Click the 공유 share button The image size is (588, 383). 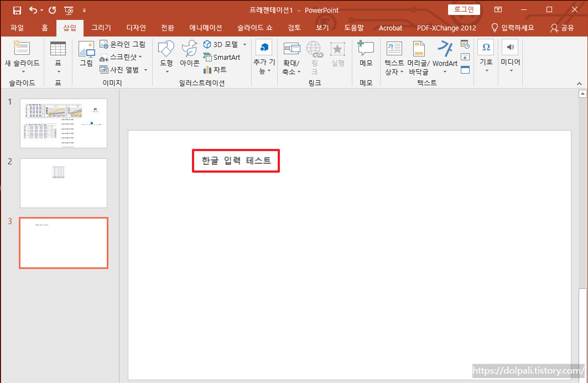coord(562,28)
